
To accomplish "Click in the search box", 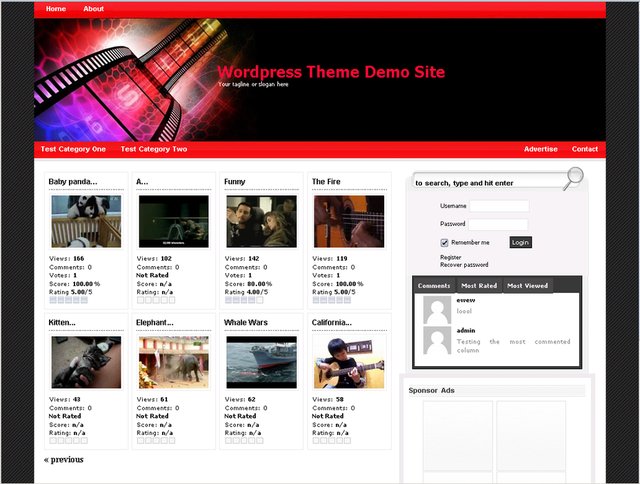I will [x=488, y=183].
